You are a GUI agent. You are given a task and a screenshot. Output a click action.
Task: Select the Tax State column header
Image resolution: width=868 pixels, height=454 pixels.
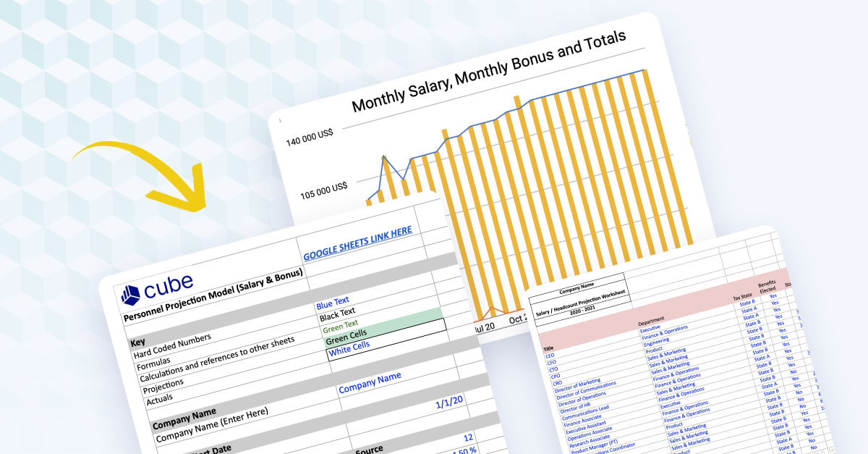pyautogui.click(x=744, y=297)
